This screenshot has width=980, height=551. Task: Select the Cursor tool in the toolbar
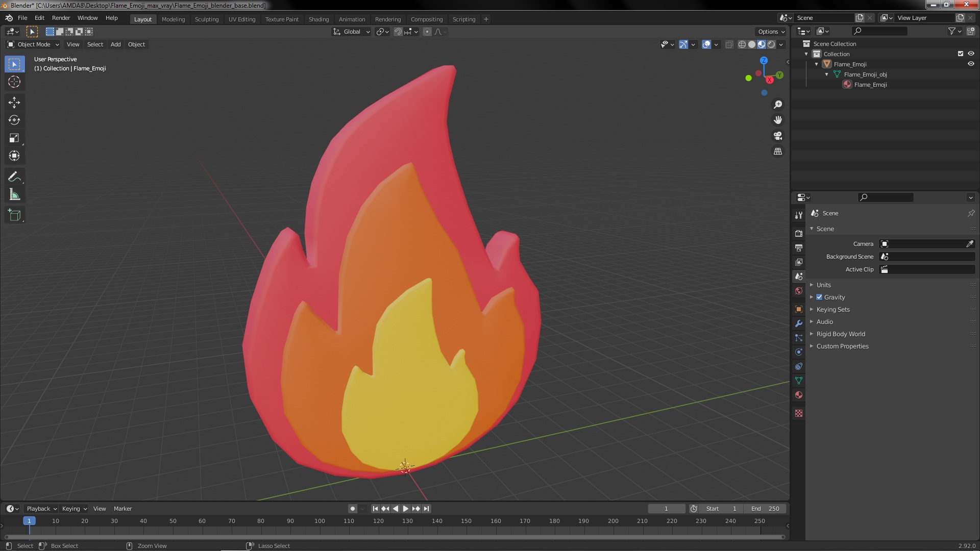(14, 82)
